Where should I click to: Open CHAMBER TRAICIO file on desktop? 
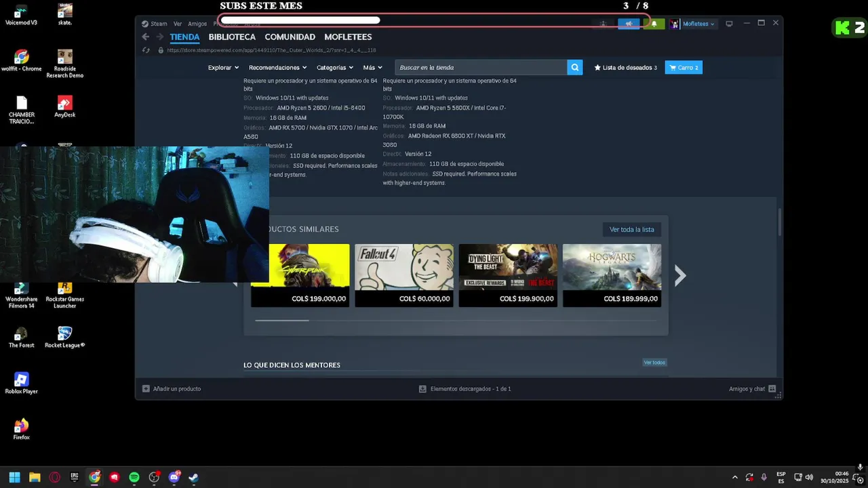pos(21,110)
